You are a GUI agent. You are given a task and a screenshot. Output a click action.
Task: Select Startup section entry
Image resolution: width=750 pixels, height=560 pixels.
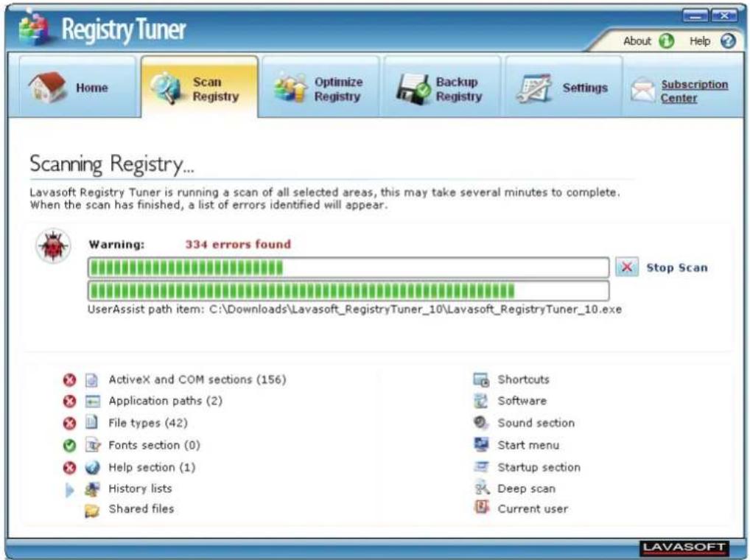[539, 466]
